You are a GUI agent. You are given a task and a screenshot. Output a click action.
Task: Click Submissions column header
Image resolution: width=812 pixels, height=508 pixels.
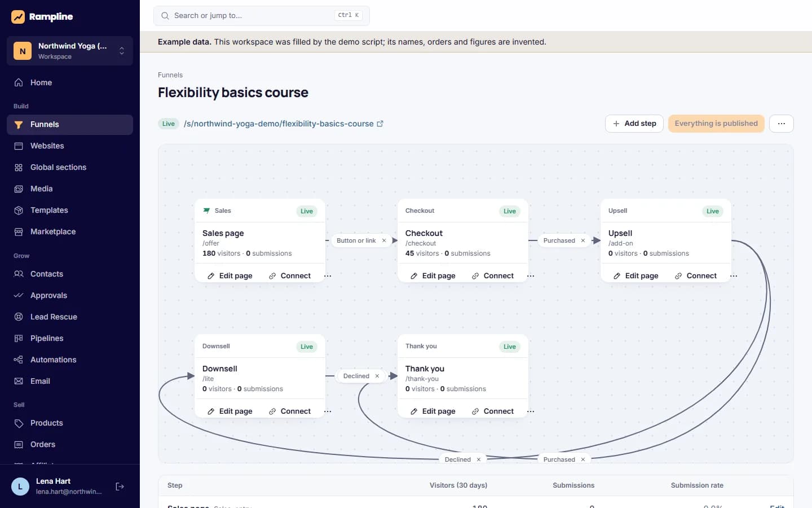[573, 485]
